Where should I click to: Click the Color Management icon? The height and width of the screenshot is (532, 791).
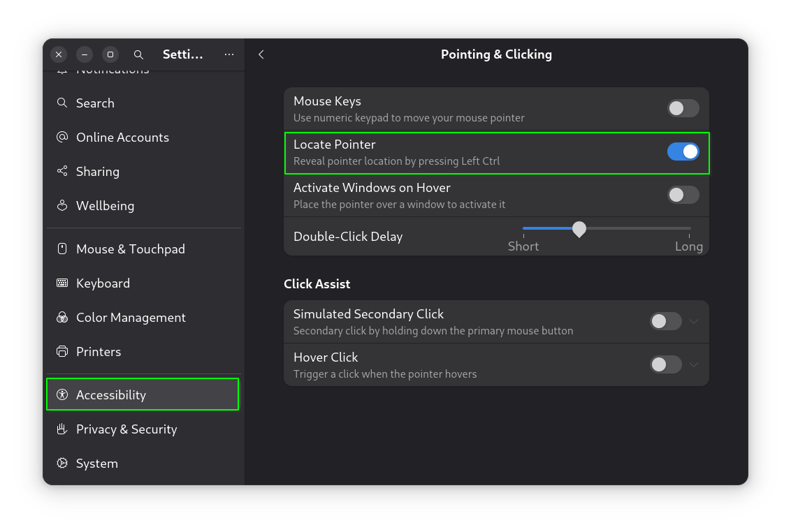pyautogui.click(x=62, y=318)
